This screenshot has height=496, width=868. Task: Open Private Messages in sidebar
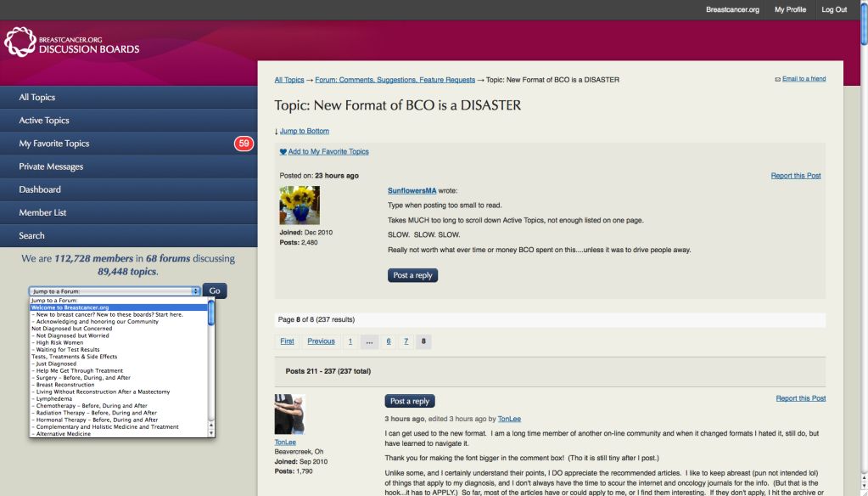point(128,166)
